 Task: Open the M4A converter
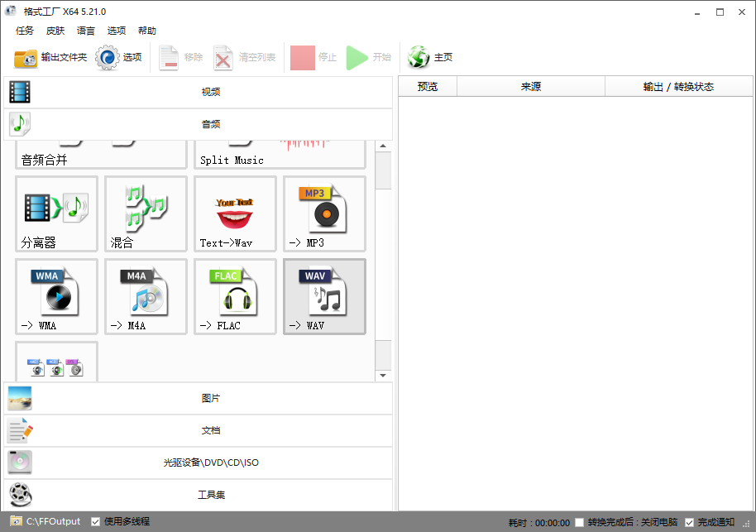pyautogui.click(x=146, y=296)
